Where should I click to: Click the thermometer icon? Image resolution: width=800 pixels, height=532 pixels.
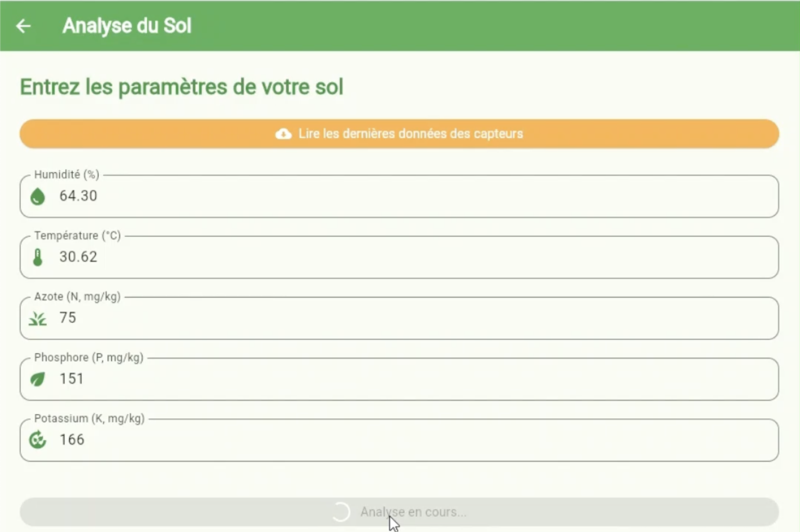click(x=38, y=257)
